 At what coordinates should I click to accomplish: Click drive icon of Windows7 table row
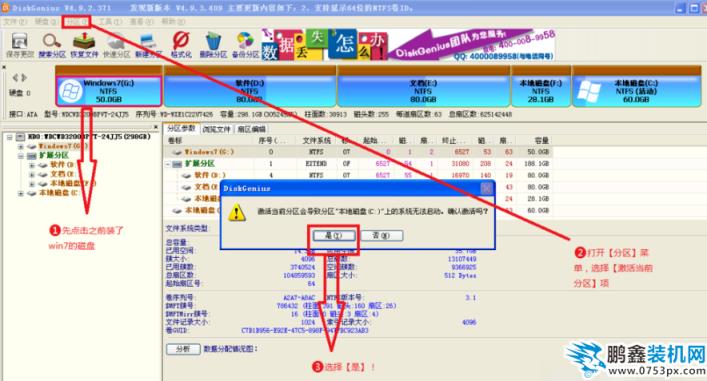click(x=177, y=152)
